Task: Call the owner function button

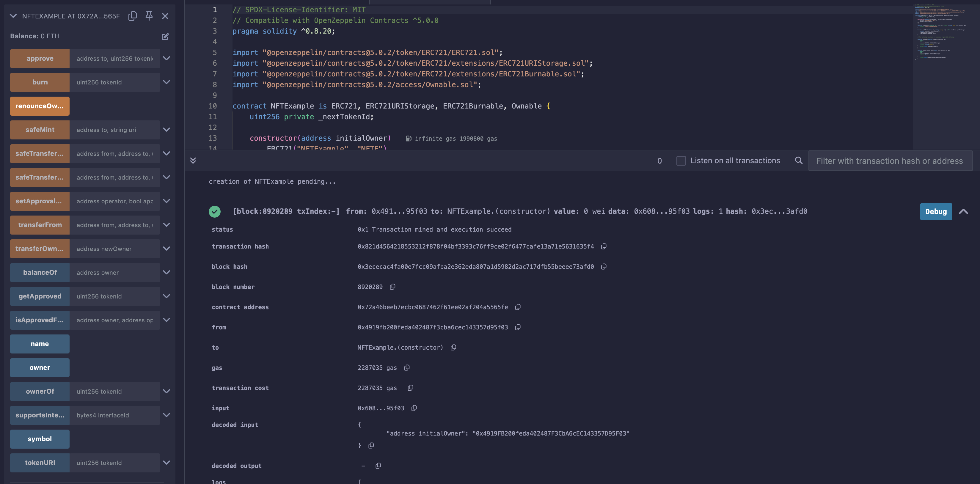Action: [x=40, y=367]
